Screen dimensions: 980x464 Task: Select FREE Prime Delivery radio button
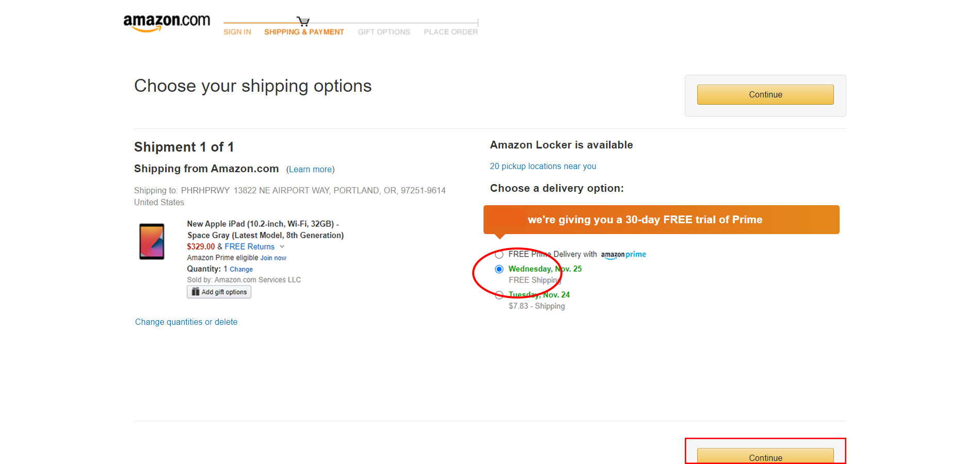tap(499, 255)
